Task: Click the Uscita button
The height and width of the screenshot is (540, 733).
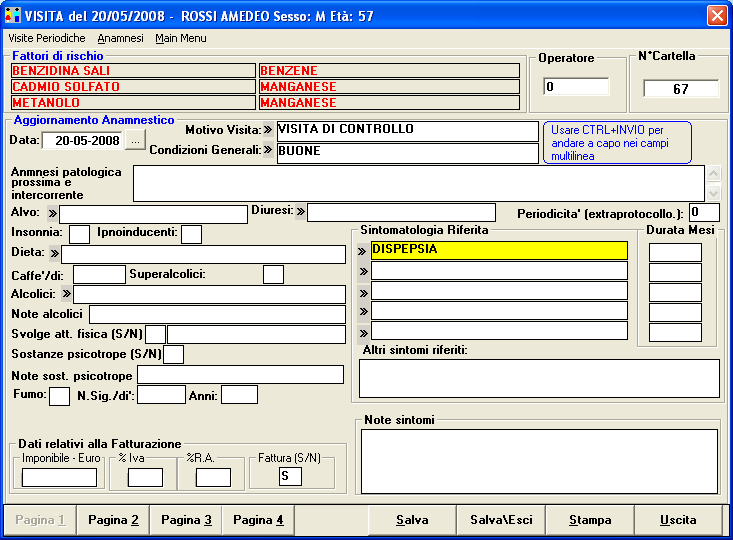Action: click(x=678, y=520)
